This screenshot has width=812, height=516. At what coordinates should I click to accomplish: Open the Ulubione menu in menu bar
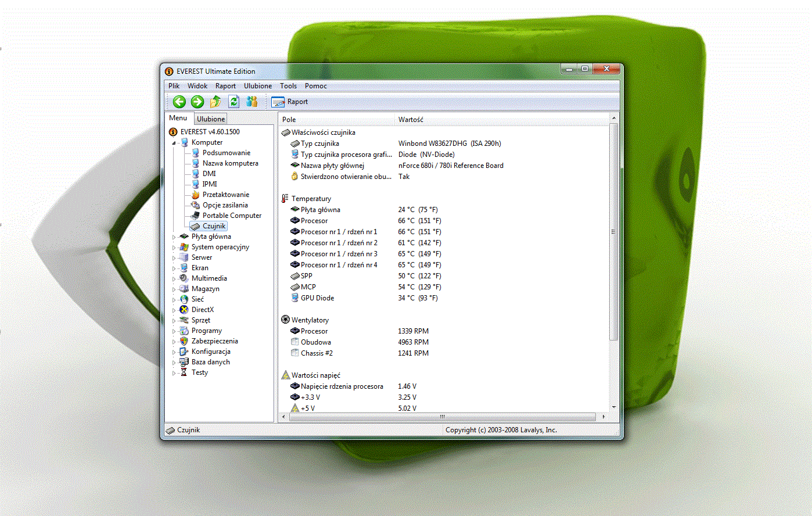pyautogui.click(x=258, y=86)
